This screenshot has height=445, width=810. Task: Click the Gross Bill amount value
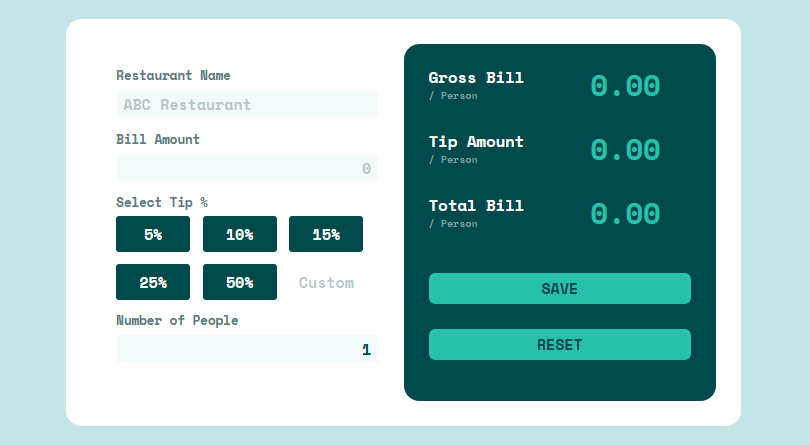(625, 86)
